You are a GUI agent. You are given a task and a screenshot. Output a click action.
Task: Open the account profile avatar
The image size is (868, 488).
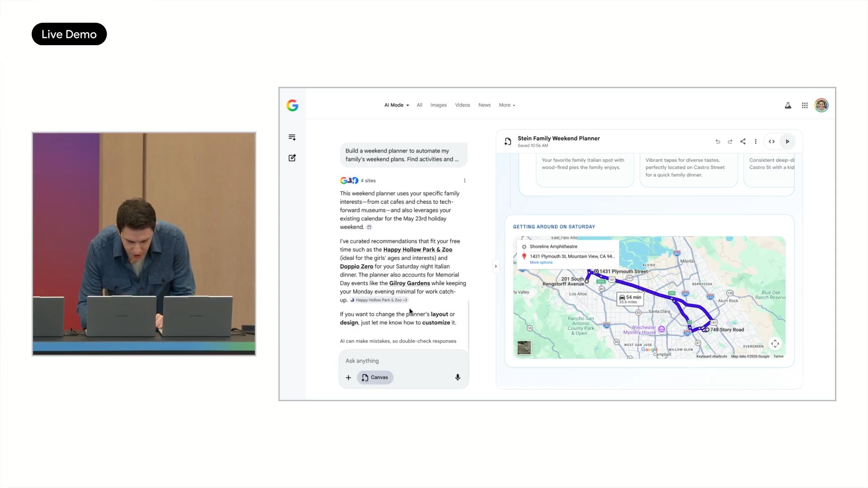pyautogui.click(x=821, y=105)
